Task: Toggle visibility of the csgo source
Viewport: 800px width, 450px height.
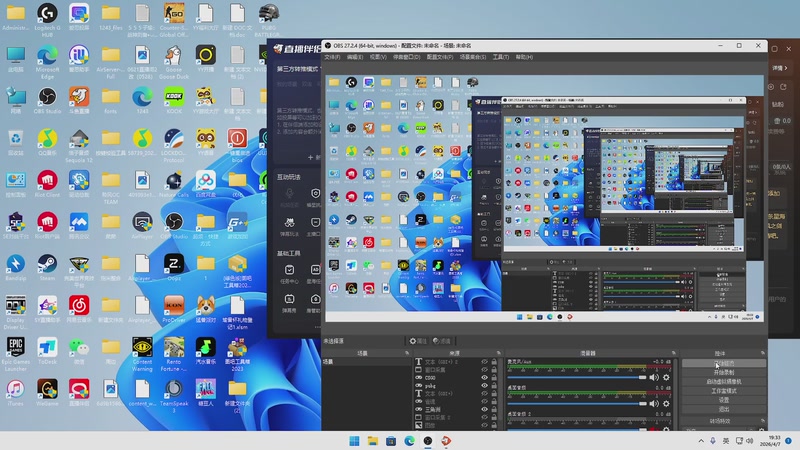Action: (485, 378)
